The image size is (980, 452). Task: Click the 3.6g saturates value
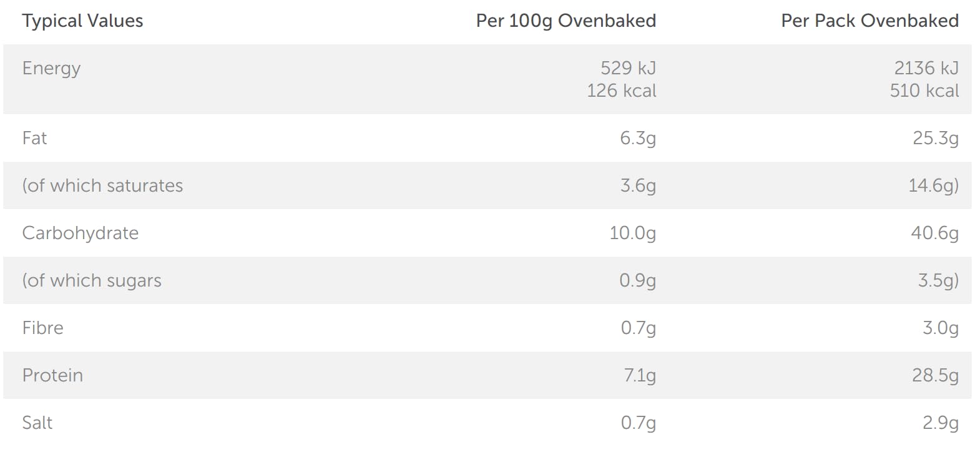click(x=637, y=186)
